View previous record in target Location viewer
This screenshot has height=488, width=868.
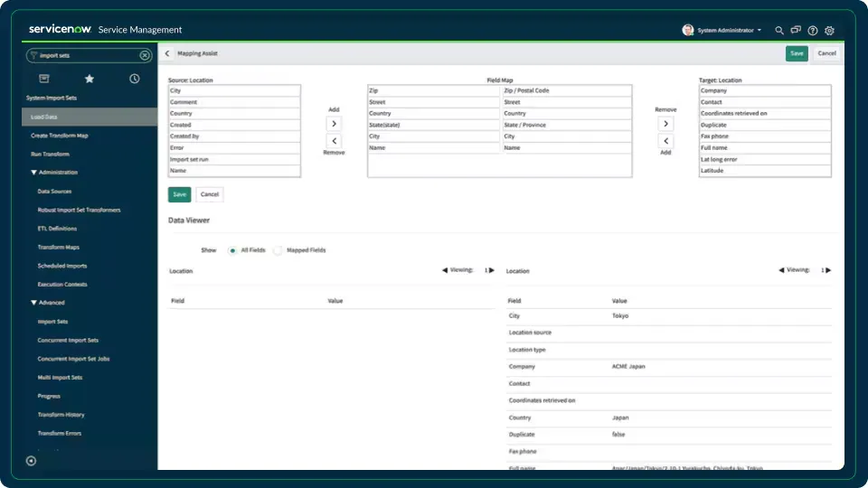(x=781, y=270)
